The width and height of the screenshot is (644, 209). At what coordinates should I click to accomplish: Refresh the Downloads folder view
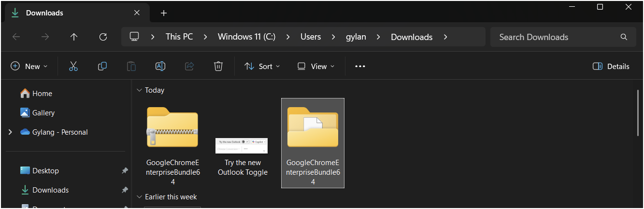point(103,37)
